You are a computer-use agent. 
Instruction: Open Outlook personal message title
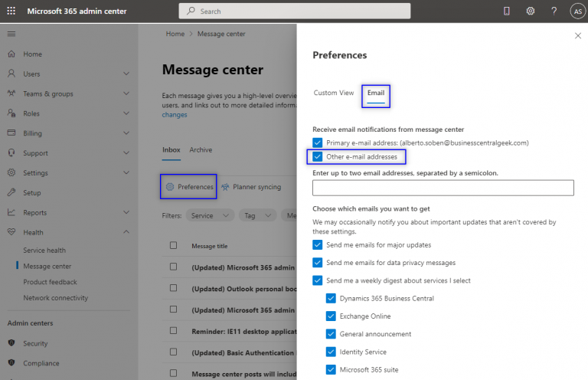pyautogui.click(x=244, y=289)
